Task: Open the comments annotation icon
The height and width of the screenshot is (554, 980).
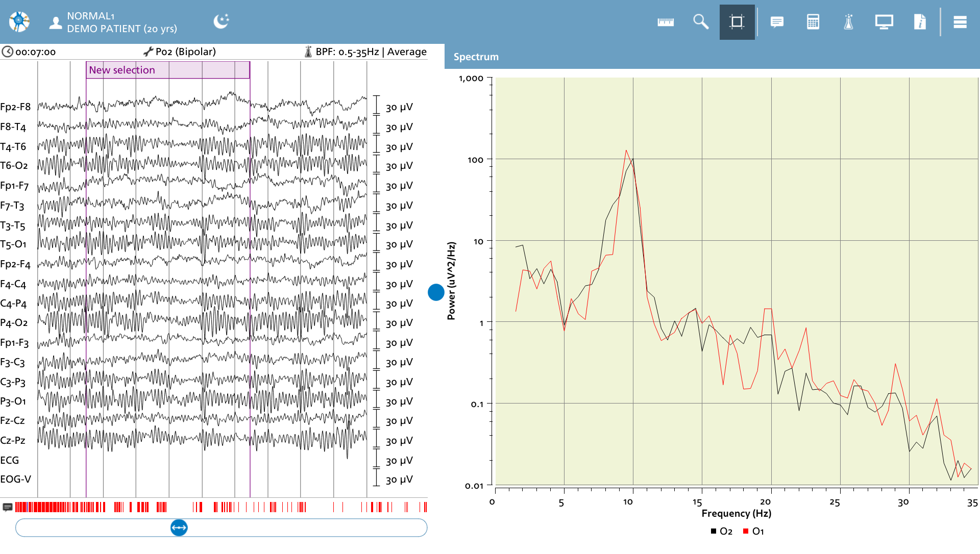Action: coord(777,22)
